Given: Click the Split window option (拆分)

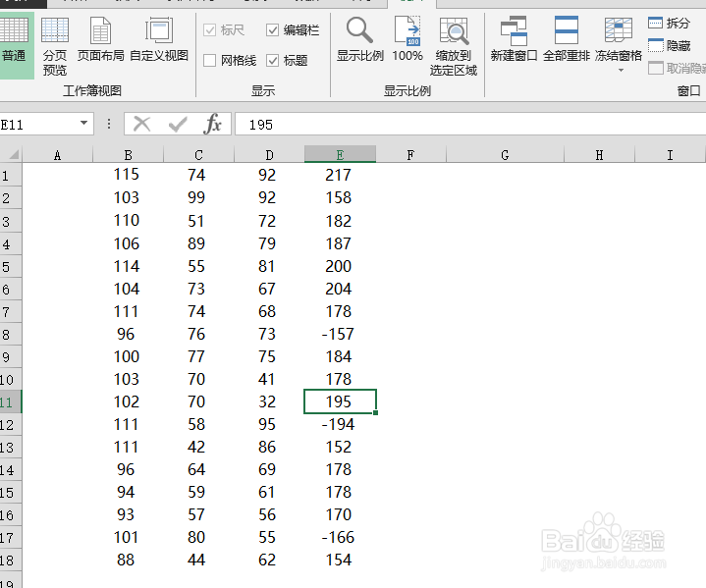Looking at the screenshot, I should click(669, 23).
